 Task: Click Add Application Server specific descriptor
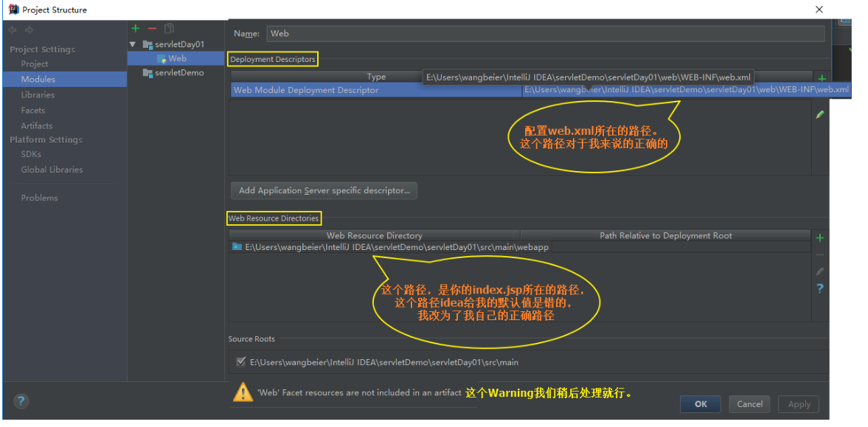pos(324,190)
